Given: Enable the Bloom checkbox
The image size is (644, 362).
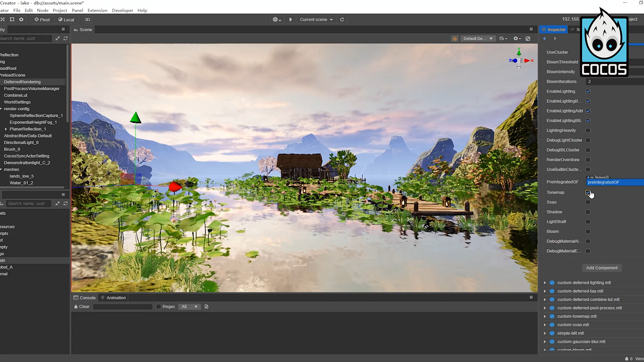Looking at the screenshot, I should [x=588, y=231].
